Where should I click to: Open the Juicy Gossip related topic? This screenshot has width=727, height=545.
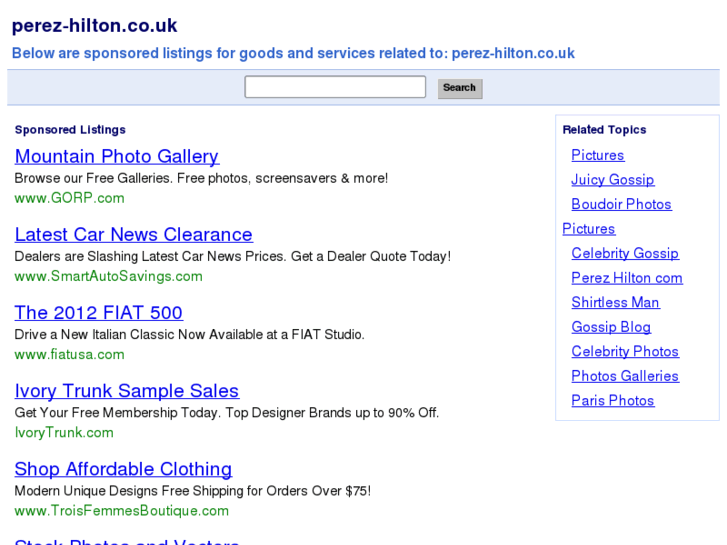[612, 180]
